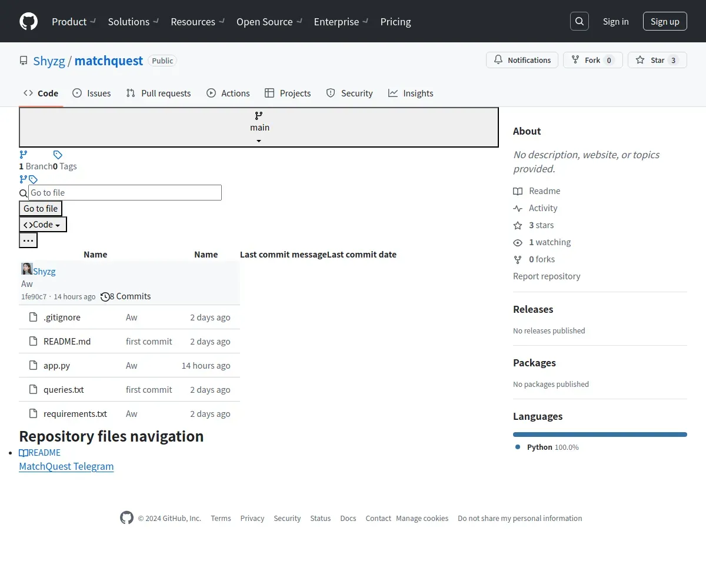Expand the Product menu
Image resolution: width=706 pixels, height=588 pixels.
[x=74, y=21]
